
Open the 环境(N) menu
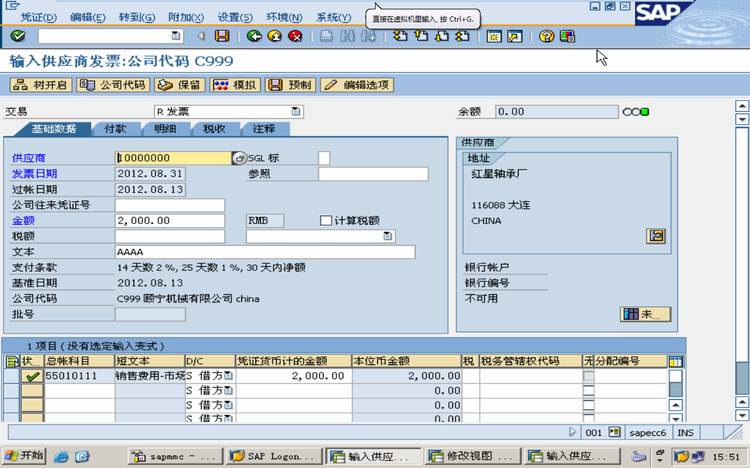[284, 17]
